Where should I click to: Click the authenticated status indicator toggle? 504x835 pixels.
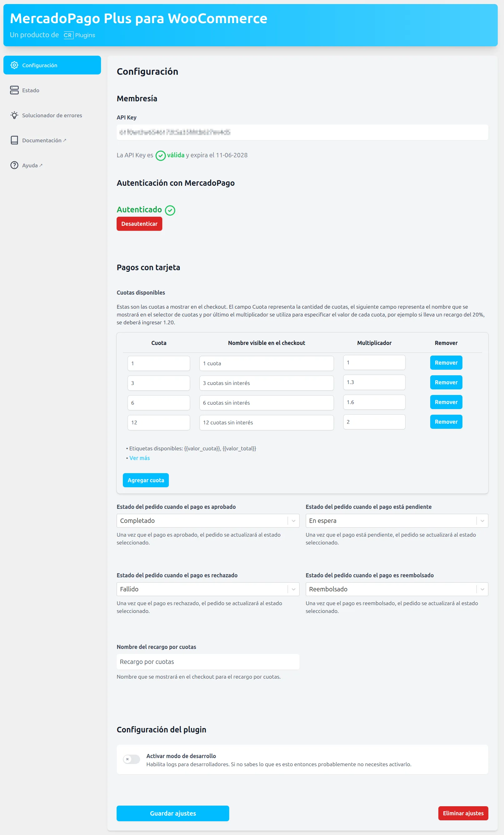170,210
